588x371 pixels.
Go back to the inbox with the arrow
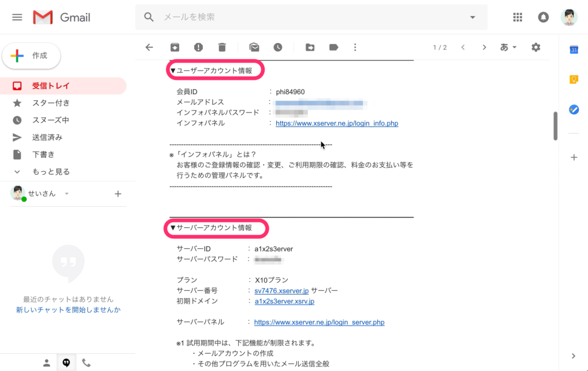pyautogui.click(x=149, y=47)
